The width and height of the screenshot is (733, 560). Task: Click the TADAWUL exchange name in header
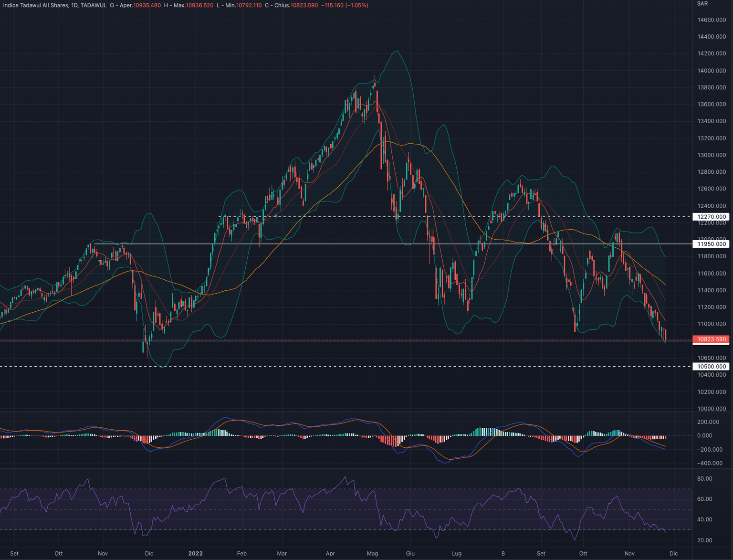point(94,5)
